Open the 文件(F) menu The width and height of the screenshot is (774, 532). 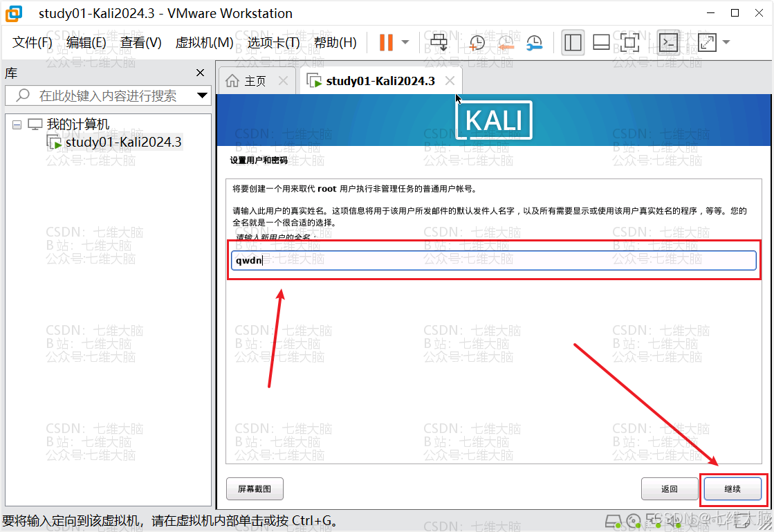(x=32, y=43)
